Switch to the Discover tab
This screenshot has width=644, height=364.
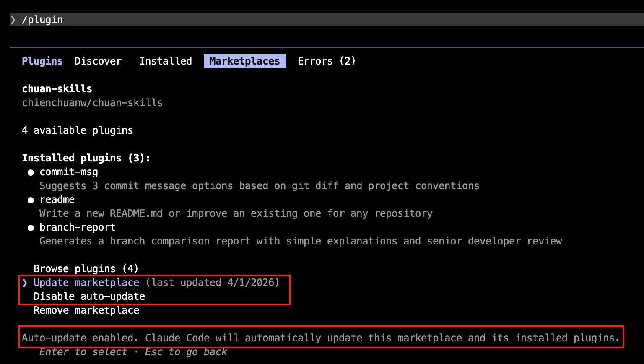(x=98, y=61)
